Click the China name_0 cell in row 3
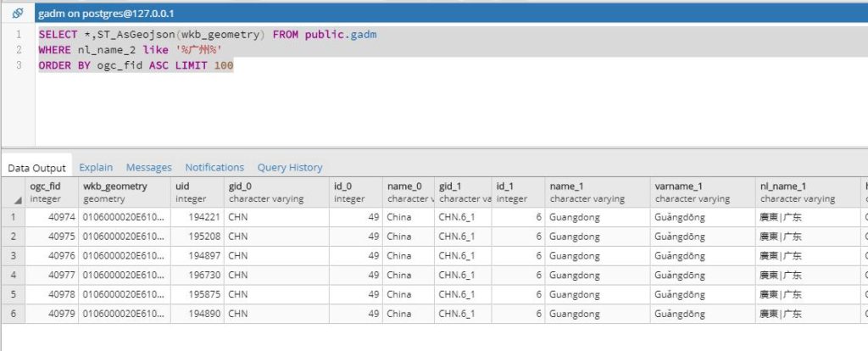Screen dimensions: 868x351 click(x=409, y=256)
